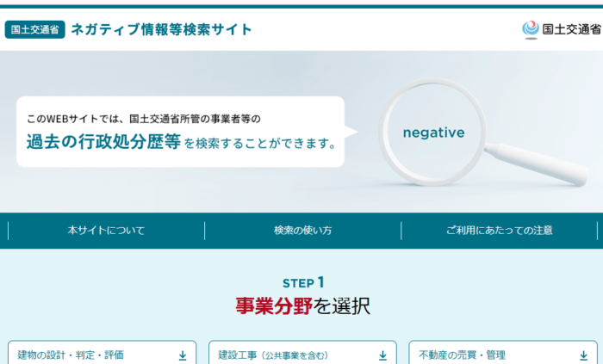The width and height of the screenshot is (603, 364).
Task: Click the 事業分野を選択 heading
Action: click(x=302, y=306)
